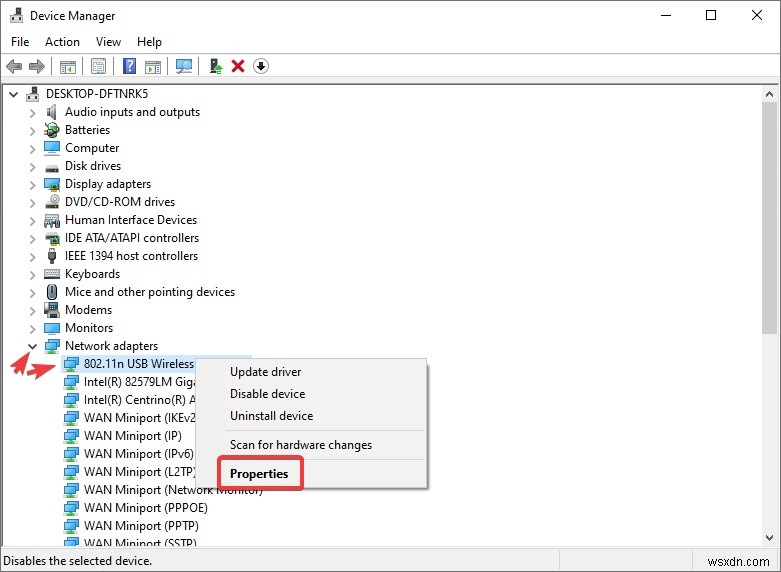Click the DVD/CD-ROM drives disc icon

[x=52, y=202]
